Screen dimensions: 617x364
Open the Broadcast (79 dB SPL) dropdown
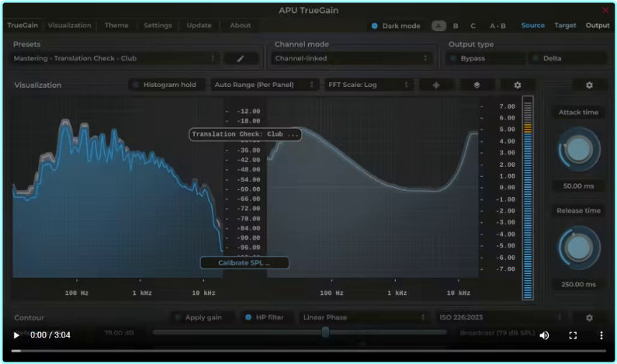[x=497, y=333]
